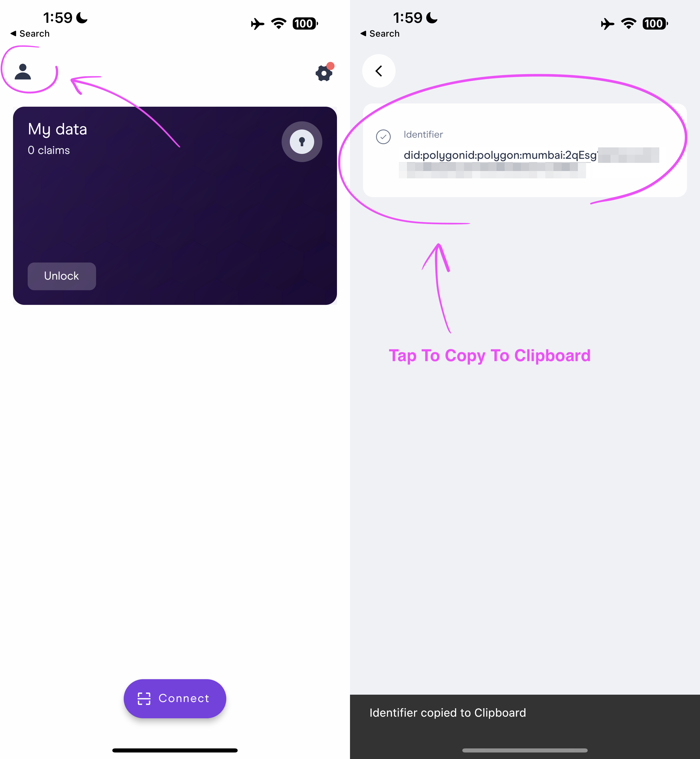Toggle visibility of DID identifier field
700x759 pixels.
(x=383, y=136)
